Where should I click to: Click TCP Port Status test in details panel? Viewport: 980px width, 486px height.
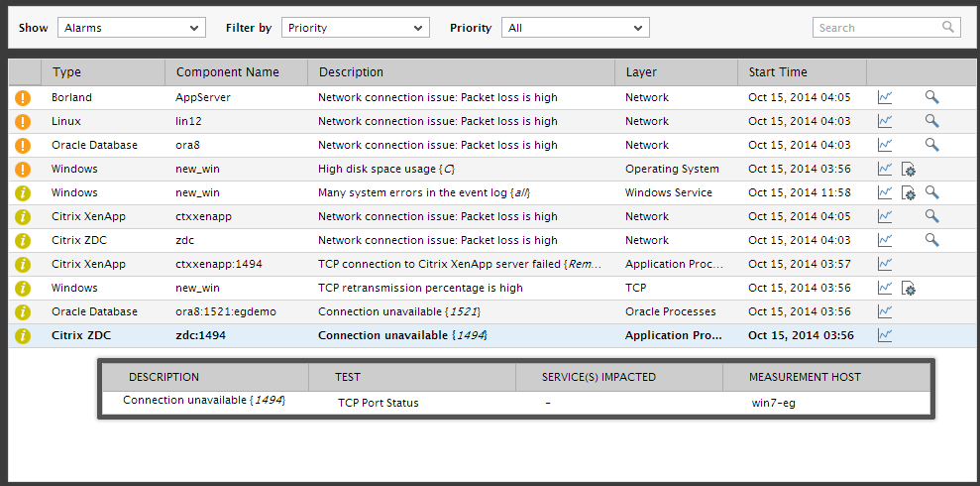(379, 403)
